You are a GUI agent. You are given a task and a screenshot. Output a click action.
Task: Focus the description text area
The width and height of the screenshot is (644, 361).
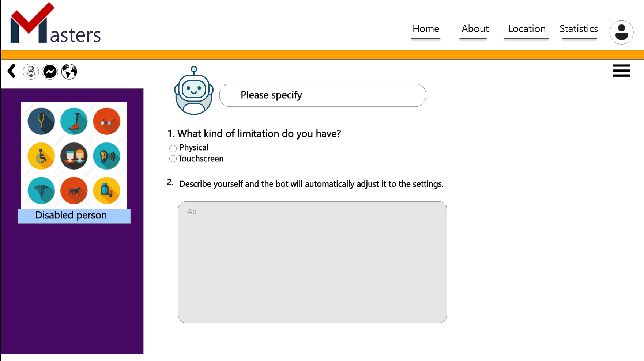[312, 262]
